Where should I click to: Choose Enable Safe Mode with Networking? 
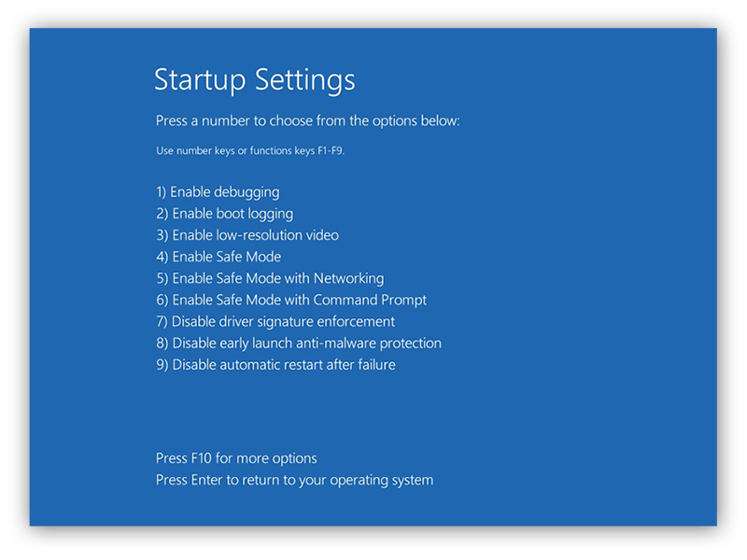270,278
